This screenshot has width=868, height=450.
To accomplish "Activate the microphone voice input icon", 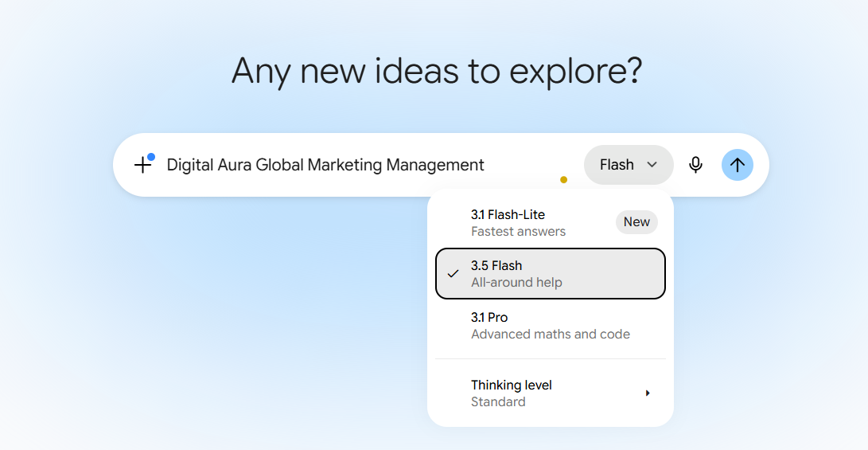I will click(696, 165).
